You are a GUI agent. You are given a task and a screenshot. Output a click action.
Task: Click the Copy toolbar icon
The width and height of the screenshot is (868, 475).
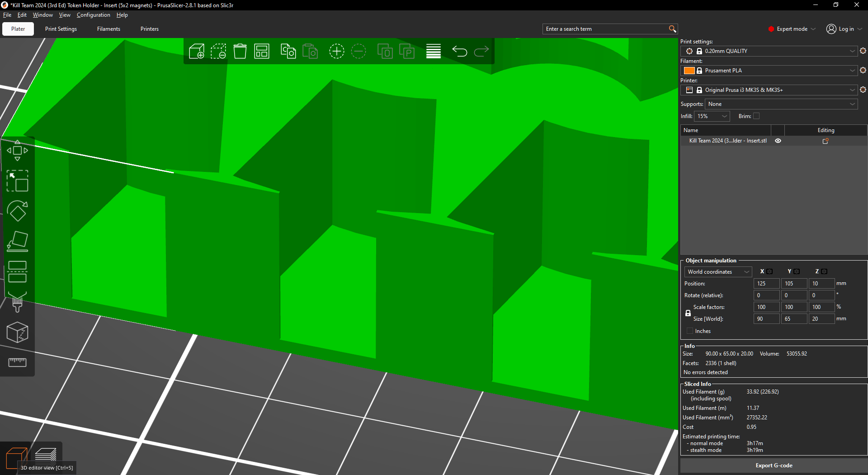pyautogui.click(x=288, y=51)
